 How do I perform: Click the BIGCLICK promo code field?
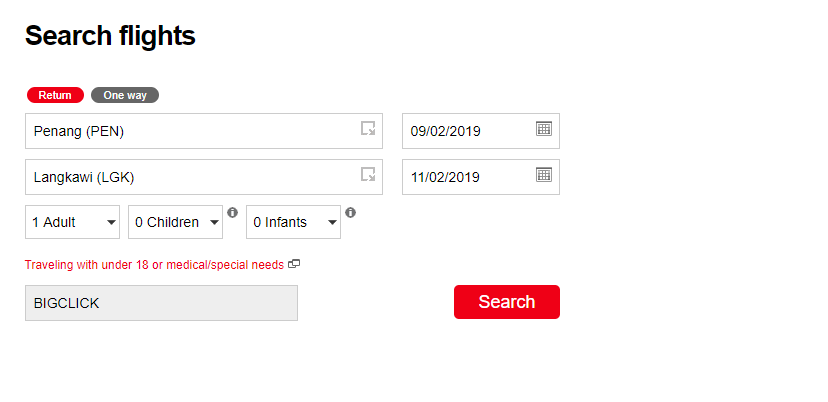coord(161,303)
